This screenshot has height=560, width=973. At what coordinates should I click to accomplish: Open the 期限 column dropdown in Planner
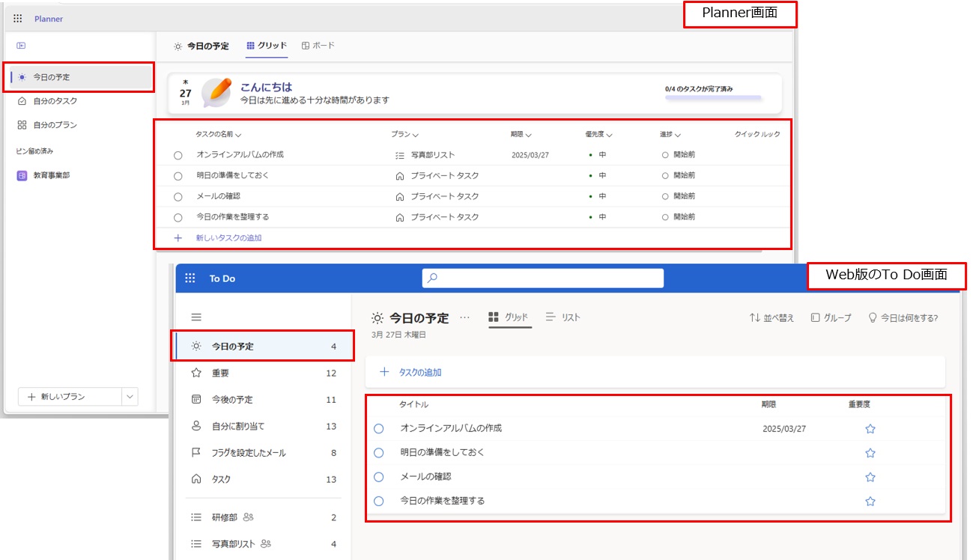528,136
